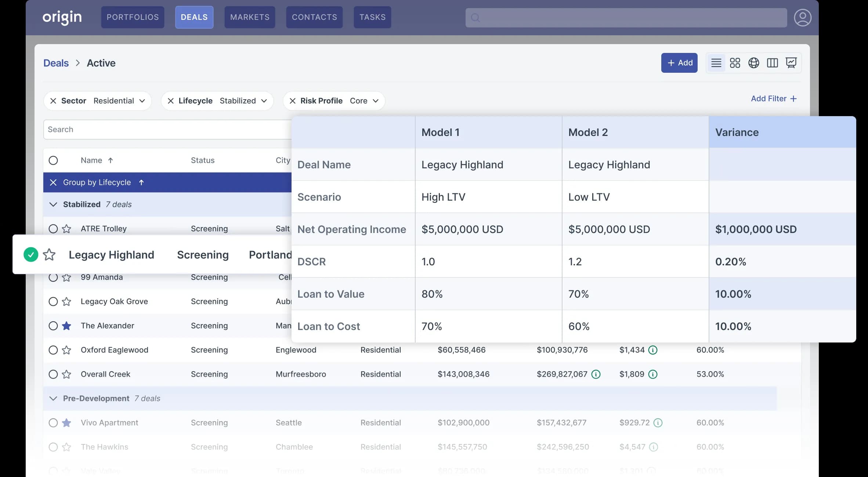This screenshot has height=477, width=868.
Task: Go to Portfolios tab
Action: tap(133, 17)
